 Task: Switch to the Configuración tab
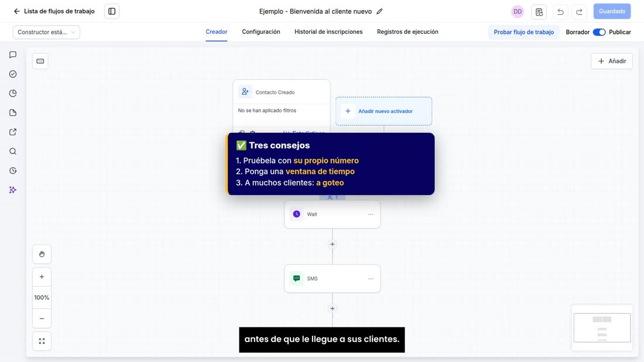(261, 32)
